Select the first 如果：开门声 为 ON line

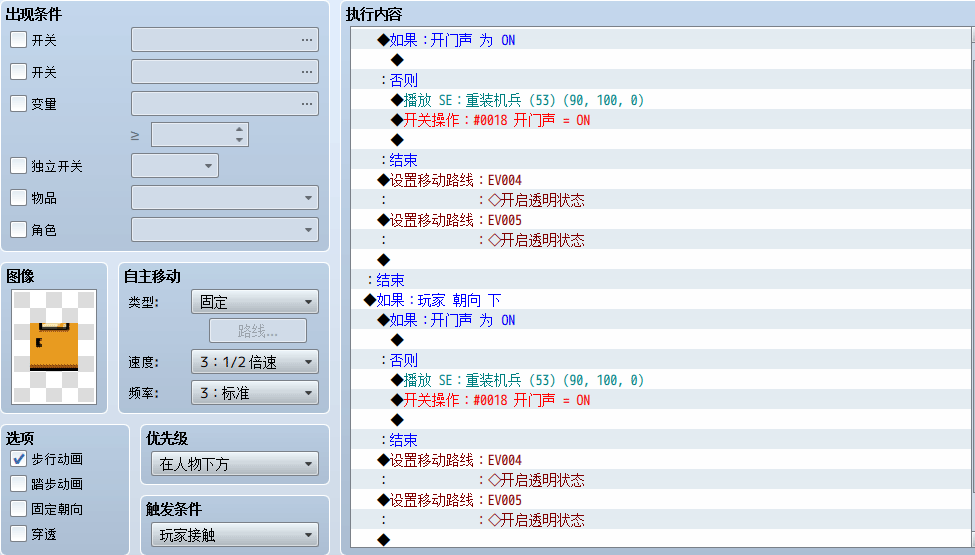pyautogui.click(x=660, y=40)
